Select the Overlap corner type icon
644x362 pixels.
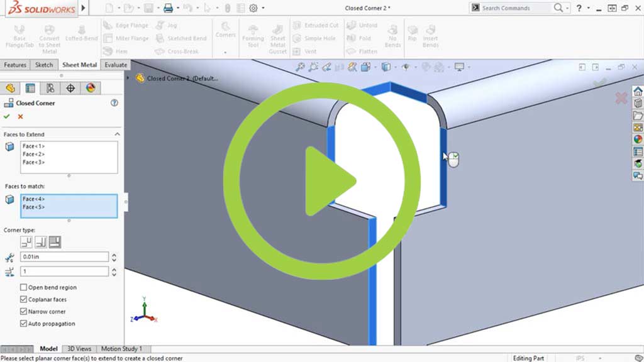pos(40,242)
